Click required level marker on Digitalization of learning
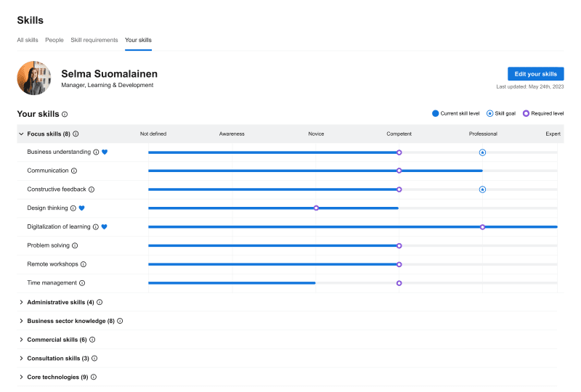 (x=482, y=227)
